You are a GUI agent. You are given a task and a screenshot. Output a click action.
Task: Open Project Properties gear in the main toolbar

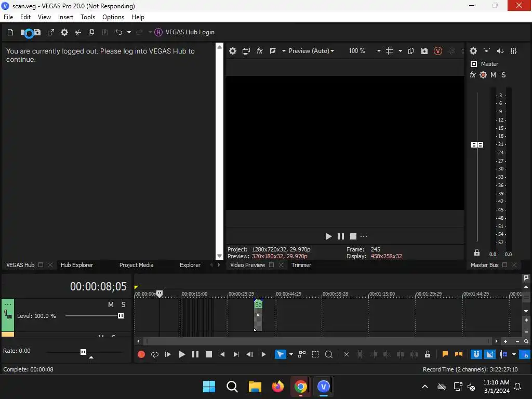point(64,32)
